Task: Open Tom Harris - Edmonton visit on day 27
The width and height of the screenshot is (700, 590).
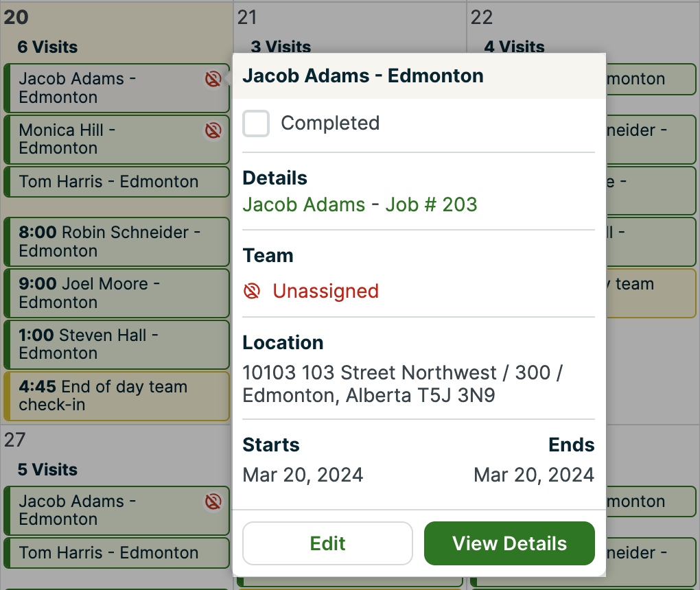Action: click(108, 553)
